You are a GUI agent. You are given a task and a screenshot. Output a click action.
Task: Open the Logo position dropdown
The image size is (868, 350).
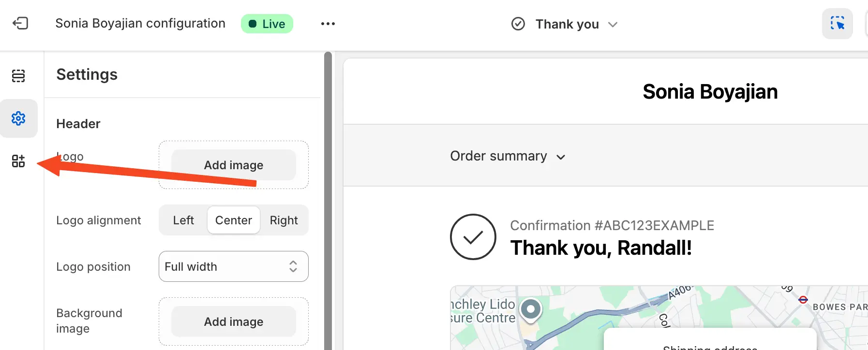(234, 266)
